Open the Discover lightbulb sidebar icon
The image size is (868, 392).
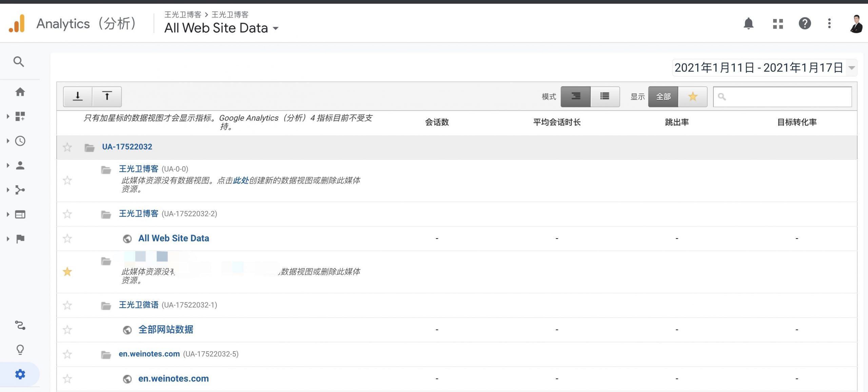pyautogui.click(x=20, y=350)
